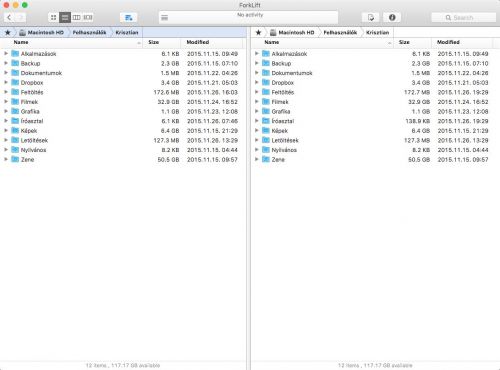Select Képek folder icon in right pane
This screenshot has height=370, width=500.
(266, 130)
